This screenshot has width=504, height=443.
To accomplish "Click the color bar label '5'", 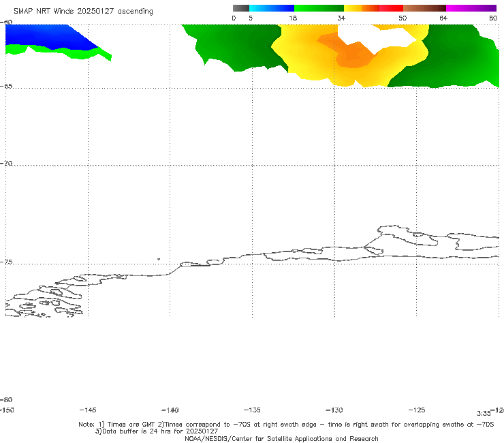I will click(251, 18).
